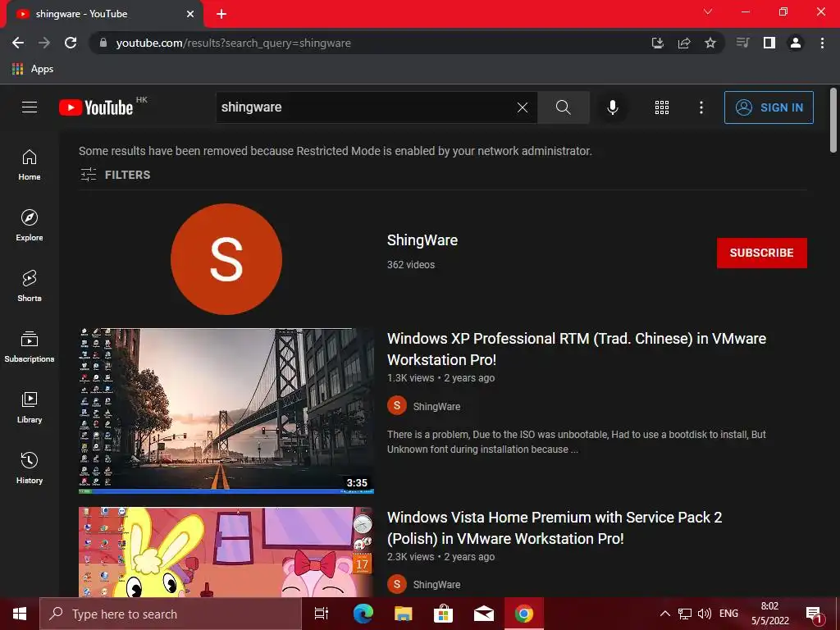Image resolution: width=840 pixels, height=630 pixels.
Task: Click the page vertical scrollbar
Action: [833, 120]
